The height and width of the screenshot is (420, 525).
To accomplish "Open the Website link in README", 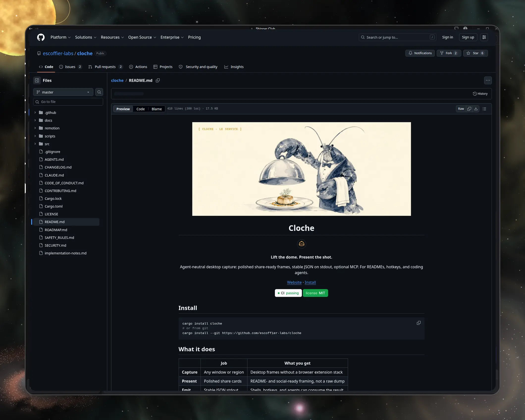I will pyautogui.click(x=294, y=282).
